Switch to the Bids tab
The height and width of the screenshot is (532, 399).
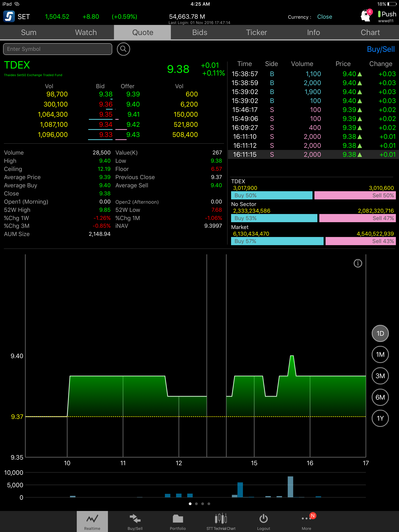[x=199, y=33]
